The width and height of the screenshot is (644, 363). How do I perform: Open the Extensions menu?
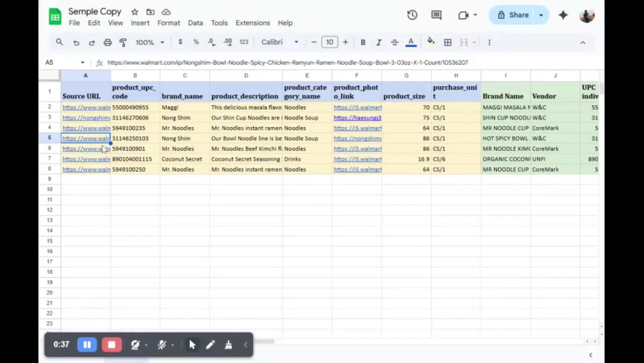252,23
